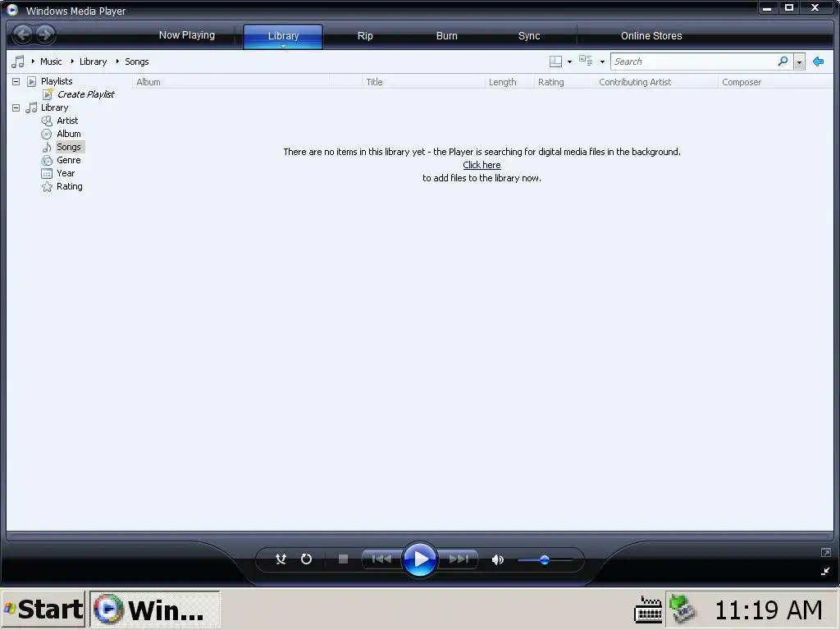Open the Online Stores tab
840x630 pixels.
(651, 36)
